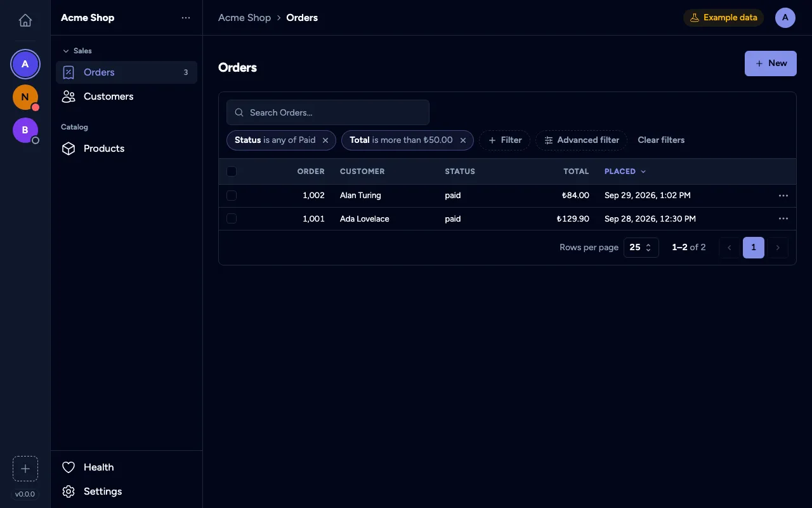Click the Ada Lovelace customer cell
Viewport: 812px width, 508px height.
pos(365,218)
